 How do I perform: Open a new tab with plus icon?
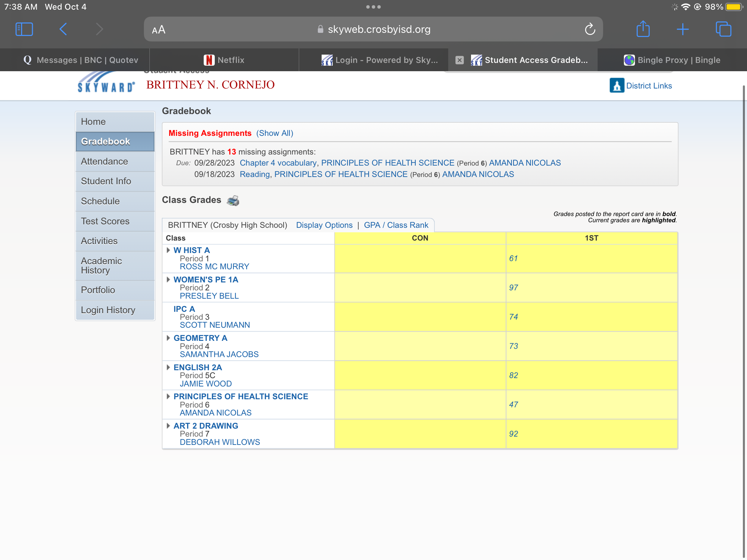coord(683,29)
